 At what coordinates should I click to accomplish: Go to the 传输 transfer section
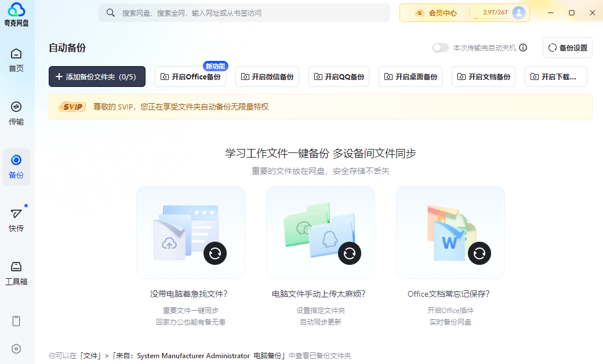(16, 114)
